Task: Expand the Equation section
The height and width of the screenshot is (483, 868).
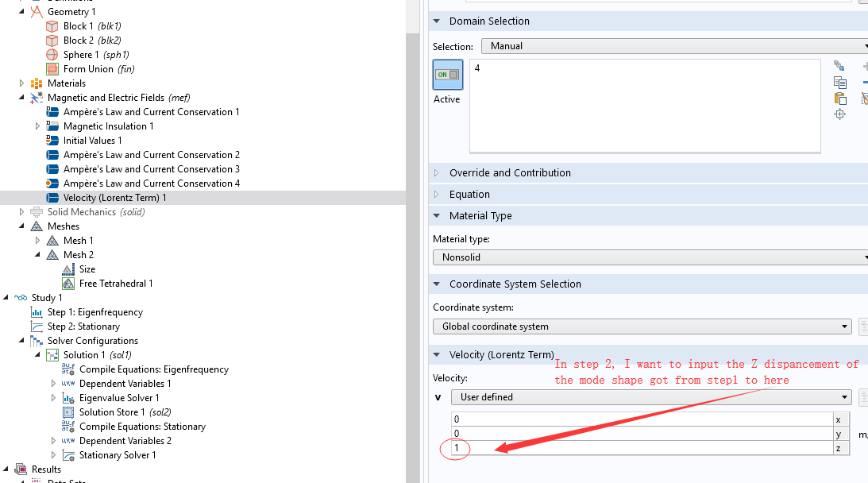Action: click(469, 195)
